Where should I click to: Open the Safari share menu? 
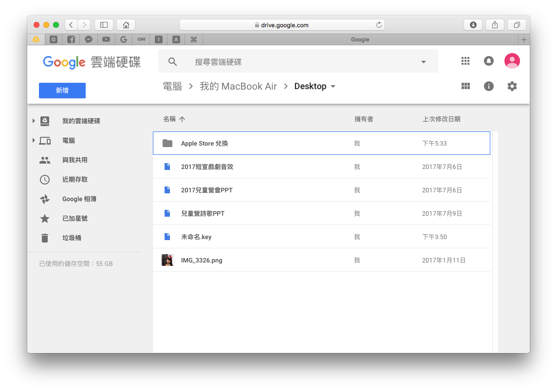[x=495, y=25]
